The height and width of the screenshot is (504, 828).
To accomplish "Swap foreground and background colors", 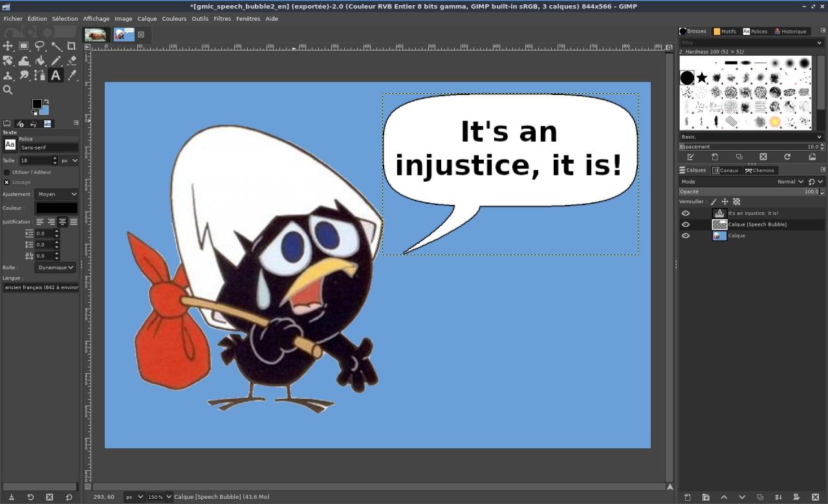I will point(46,102).
